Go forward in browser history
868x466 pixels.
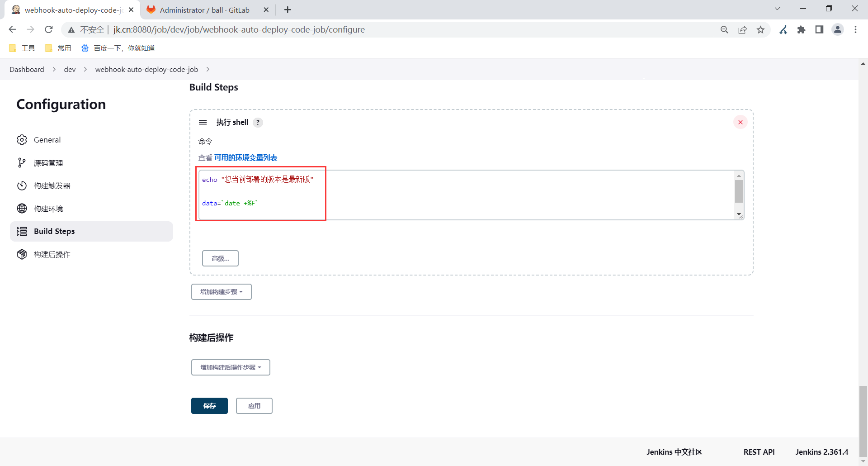pyautogui.click(x=30, y=29)
